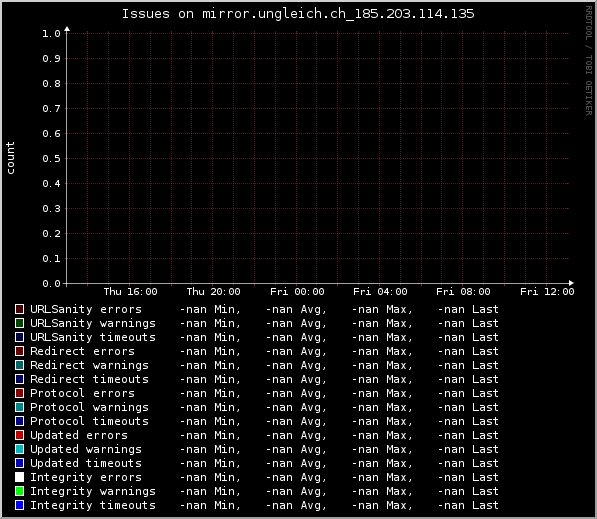597x519 pixels.
Task: Click the blue Integrity timeouts swatch
Action: point(19,505)
